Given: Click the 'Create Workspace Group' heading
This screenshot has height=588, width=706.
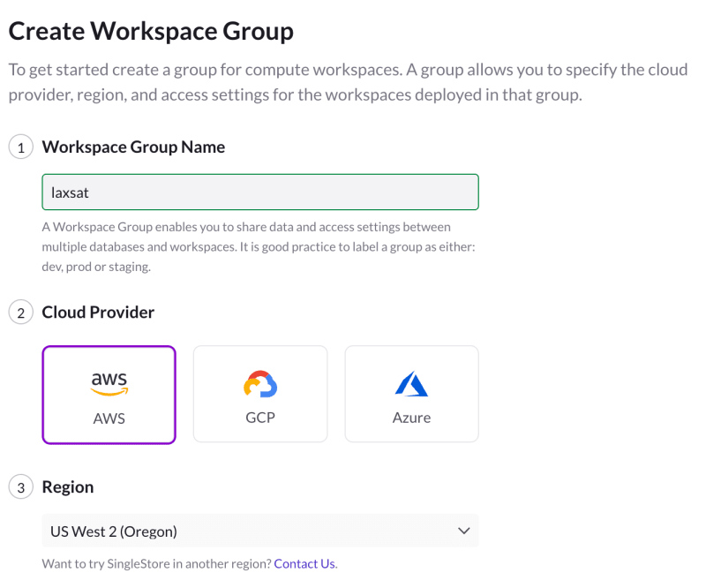Looking at the screenshot, I should [151, 31].
